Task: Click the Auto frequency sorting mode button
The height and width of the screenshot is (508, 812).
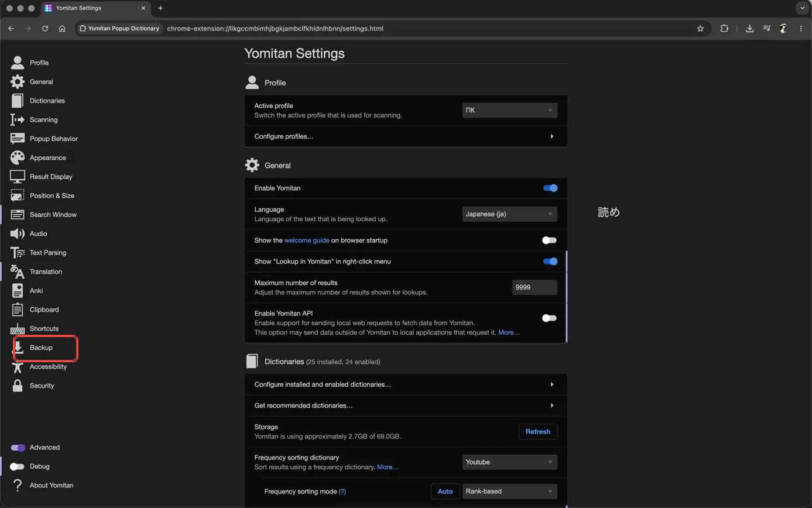Action: click(x=445, y=491)
